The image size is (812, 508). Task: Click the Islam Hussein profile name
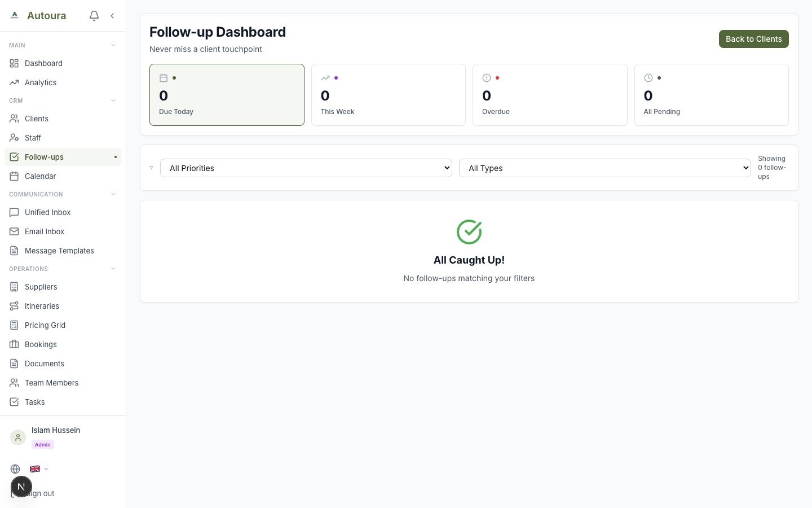pos(56,430)
